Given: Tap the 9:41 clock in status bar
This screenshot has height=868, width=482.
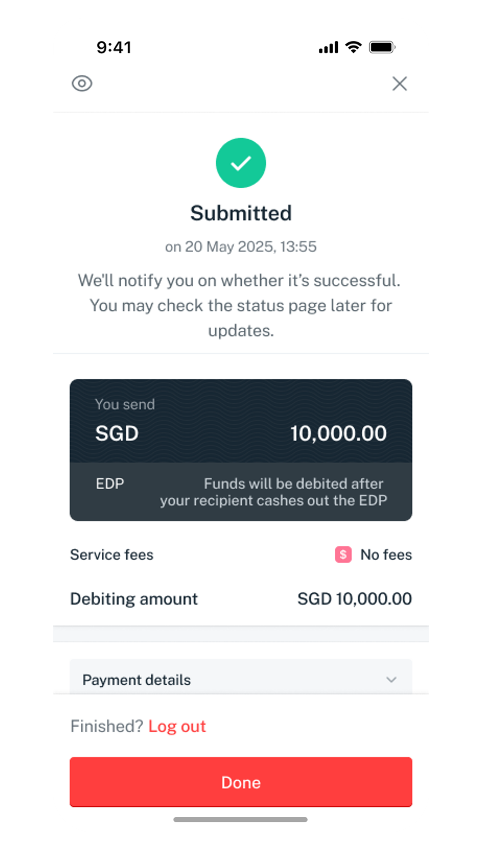Looking at the screenshot, I should [x=114, y=47].
